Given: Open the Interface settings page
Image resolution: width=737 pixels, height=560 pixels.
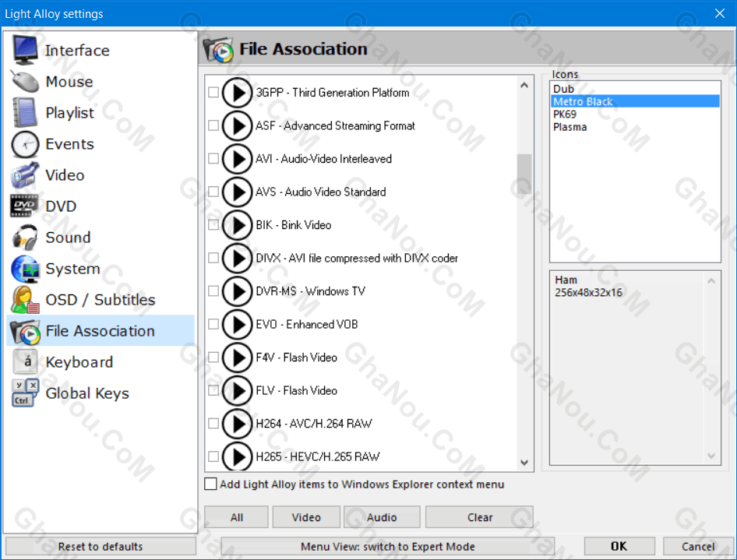Looking at the screenshot, I should (100, 51).
